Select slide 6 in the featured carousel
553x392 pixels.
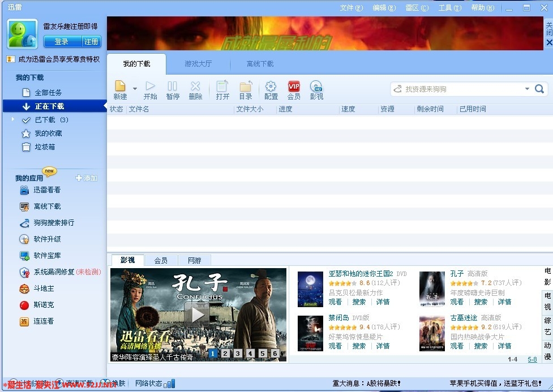pyautogui.click(x=275, y=353)
